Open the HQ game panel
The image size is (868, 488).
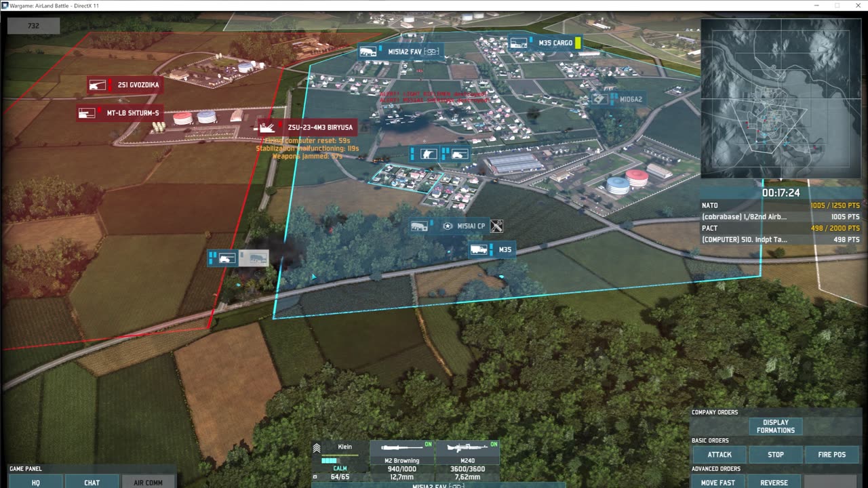point(35,482)
